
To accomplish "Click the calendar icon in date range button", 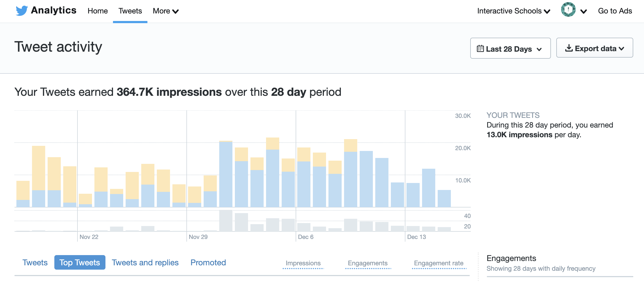I will [x=480, y=49].
